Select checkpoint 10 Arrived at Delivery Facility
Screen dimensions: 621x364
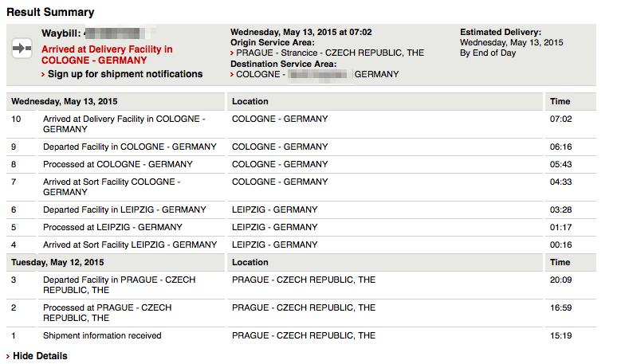pos(301,124)
